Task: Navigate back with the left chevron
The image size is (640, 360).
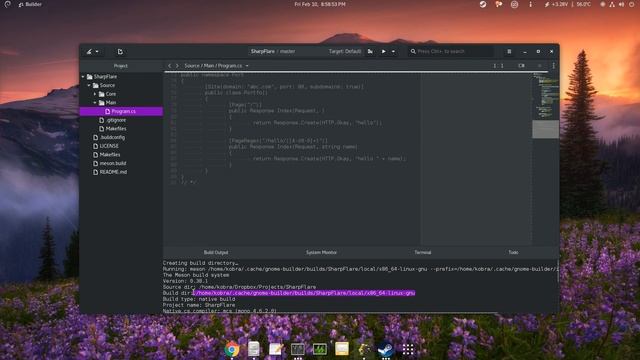Action: point(169,66)
